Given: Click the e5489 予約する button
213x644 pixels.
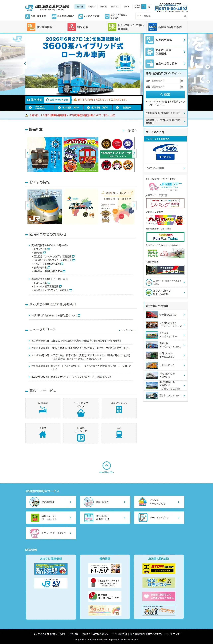Looking at the screenshot, I should click(165, 157).
